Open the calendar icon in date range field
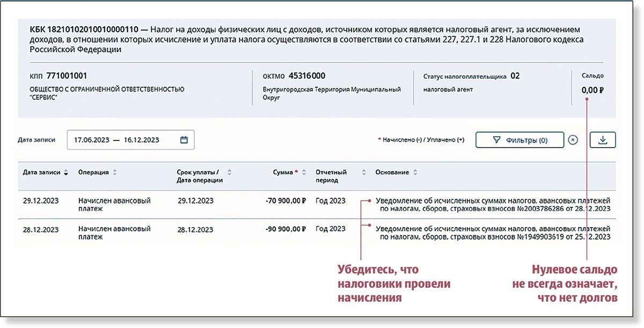This screenshot has width=644, height=328. click(184, 140)
